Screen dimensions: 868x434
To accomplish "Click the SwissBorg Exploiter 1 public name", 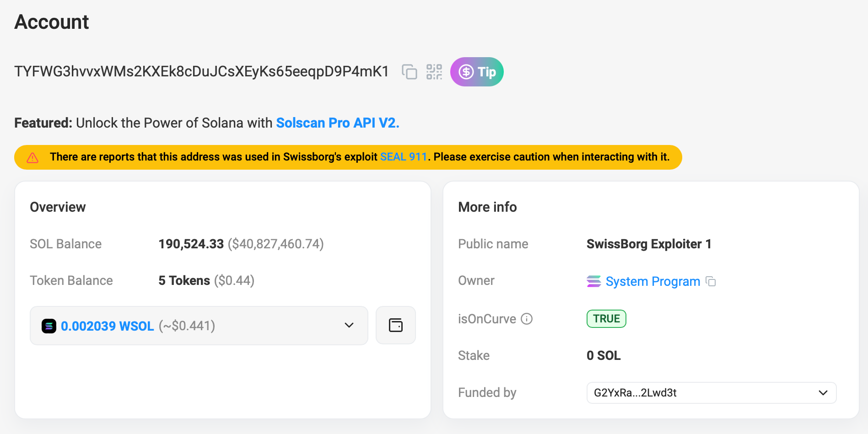I will coord(649,244).
